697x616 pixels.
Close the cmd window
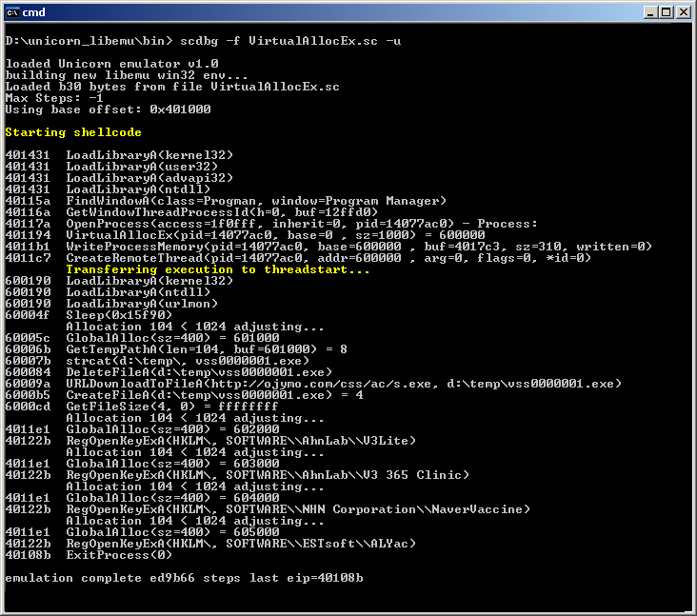click(684, 12)
